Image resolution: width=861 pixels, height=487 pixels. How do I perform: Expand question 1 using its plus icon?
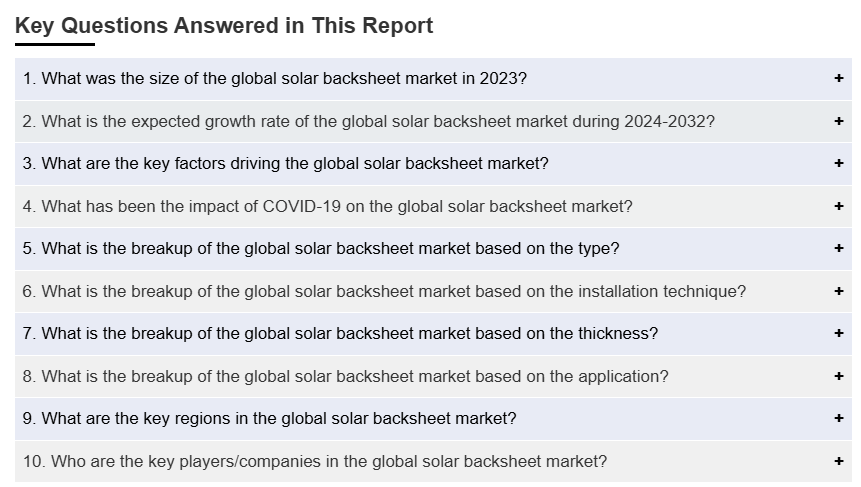pyautogui.click(x=838, y=79)
